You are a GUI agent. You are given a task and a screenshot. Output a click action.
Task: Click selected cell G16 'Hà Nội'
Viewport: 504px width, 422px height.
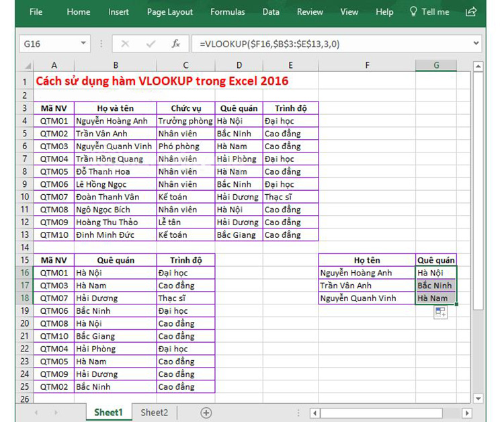436,273
